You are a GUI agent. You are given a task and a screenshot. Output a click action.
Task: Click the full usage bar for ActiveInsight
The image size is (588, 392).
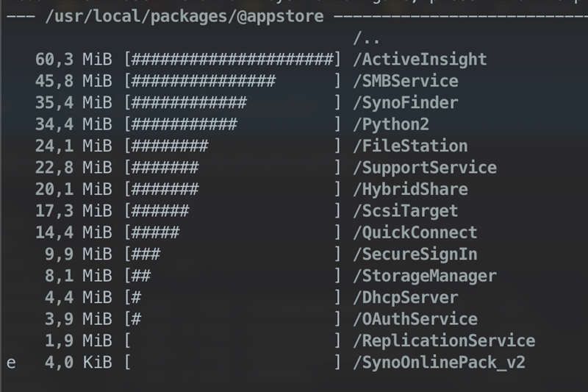click(x=232, y=60)
